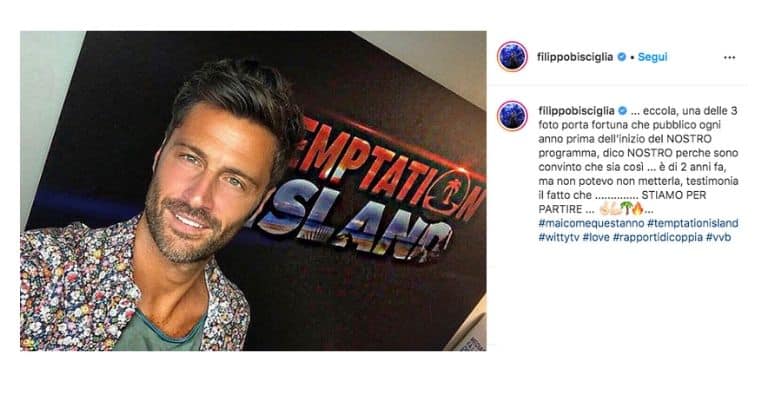Open filippobisciglia profile from header username
Viewport: 768px width, 400px height.
575,57
